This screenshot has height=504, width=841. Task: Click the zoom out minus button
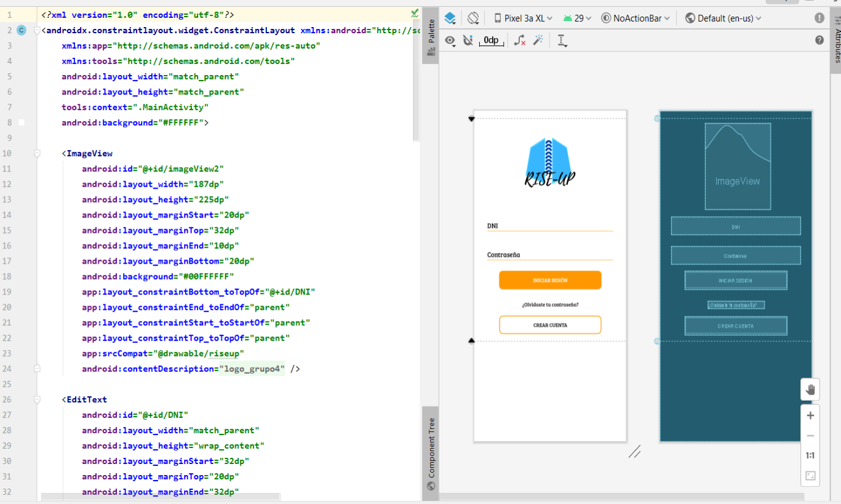[x=810, y=436]
